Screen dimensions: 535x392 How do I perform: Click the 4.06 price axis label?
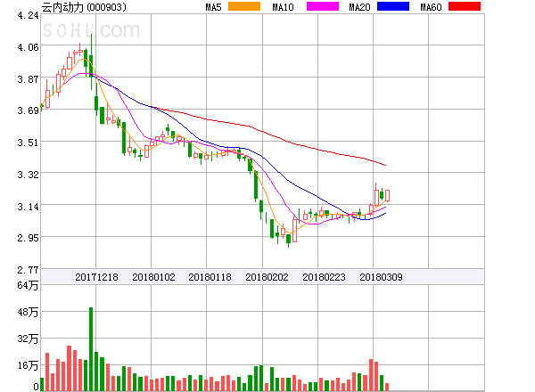(x=28, y=47)
